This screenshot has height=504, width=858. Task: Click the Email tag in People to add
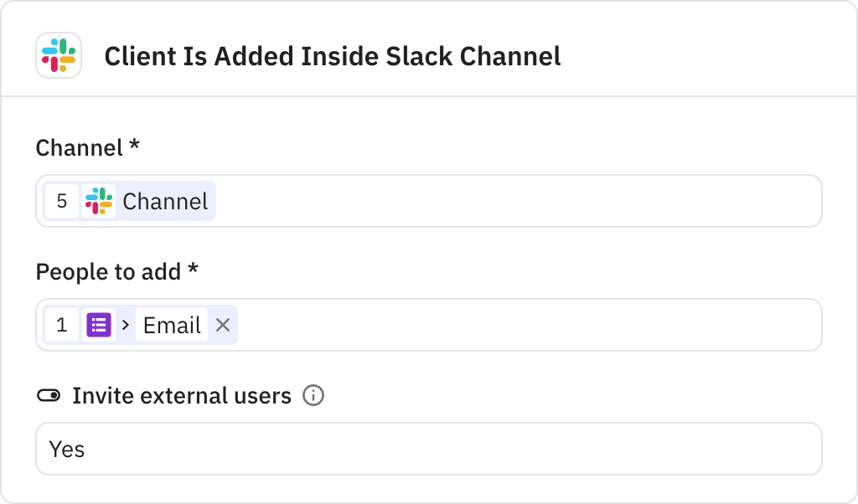tap(171, 325)
